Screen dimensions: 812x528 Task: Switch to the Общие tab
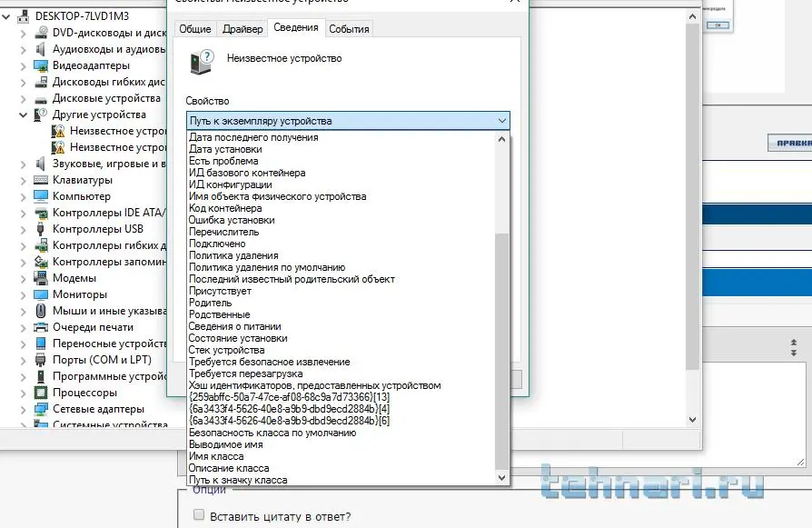pyautogui.click(x=194, y=29)
